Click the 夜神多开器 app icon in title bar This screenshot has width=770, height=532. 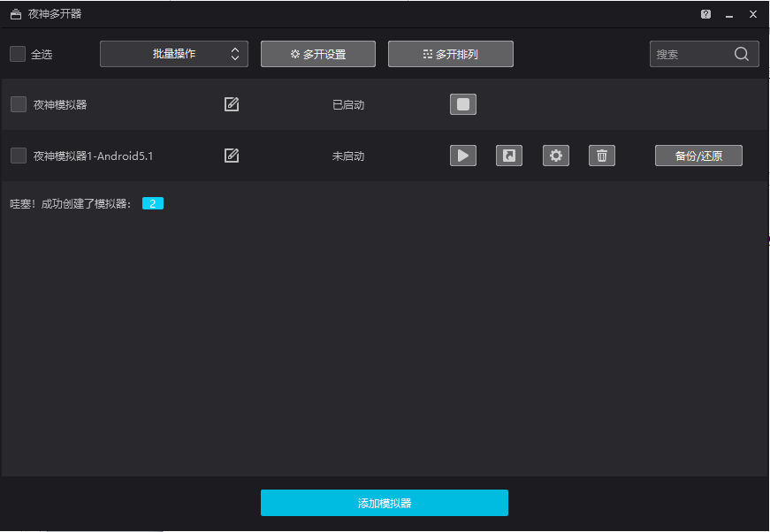tap(16, 14)
